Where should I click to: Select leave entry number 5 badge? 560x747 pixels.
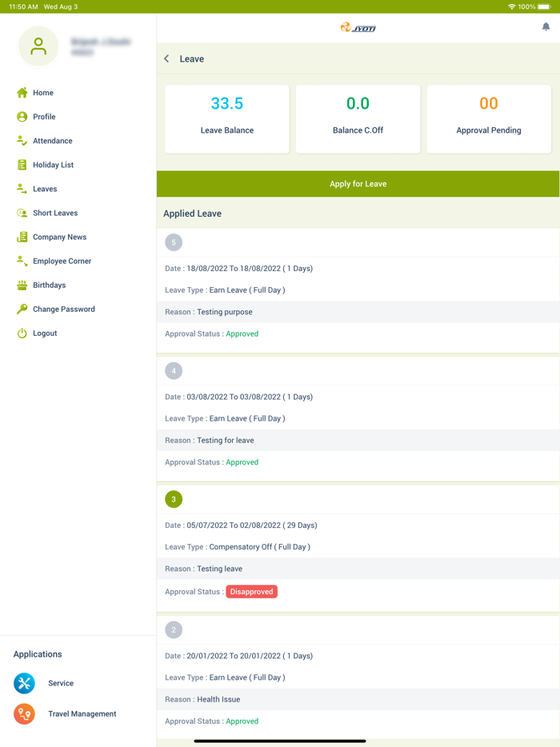pyautogui.click(x=174, y=242)
